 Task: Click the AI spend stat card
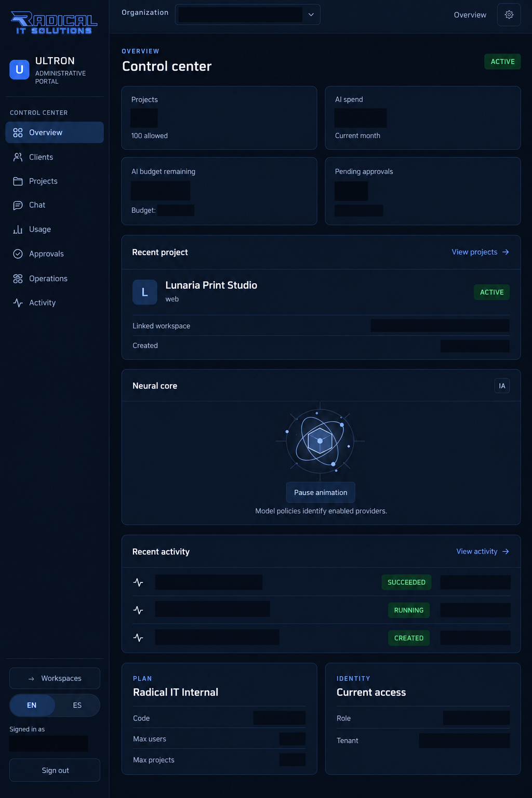pyautogui.click(x=423, y=118)
